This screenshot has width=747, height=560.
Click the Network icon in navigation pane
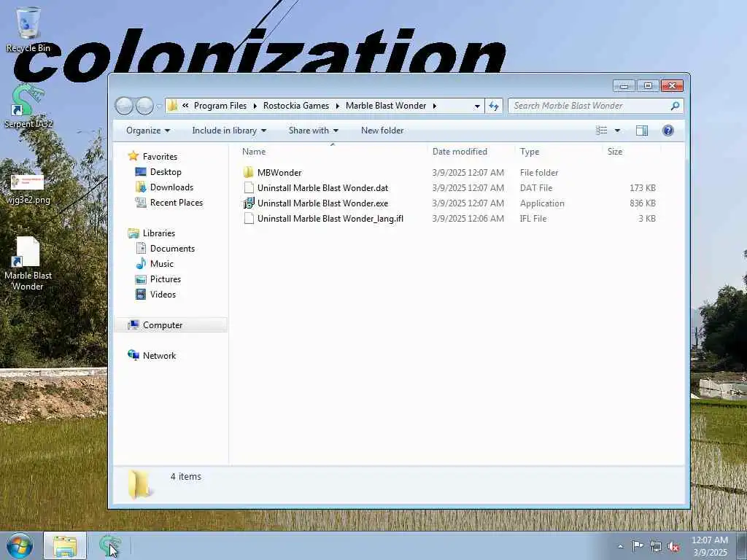pyautogui.click(x=133, y=355)
